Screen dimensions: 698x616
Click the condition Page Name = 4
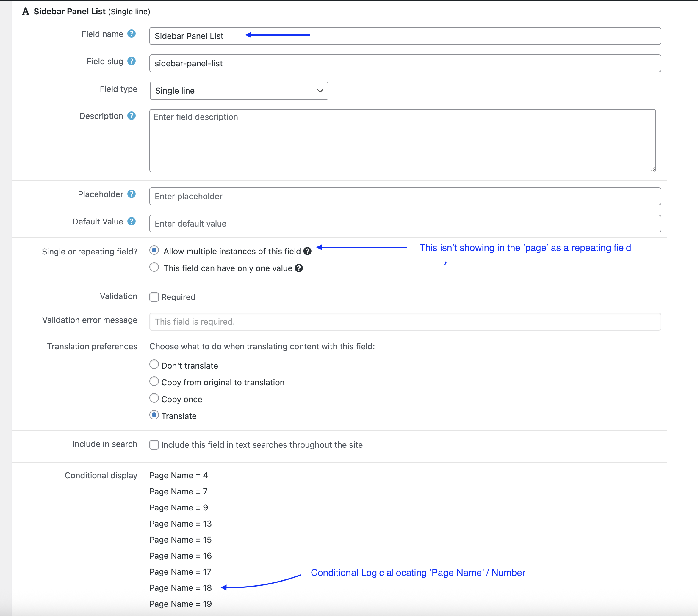click(x=179, y=475)
